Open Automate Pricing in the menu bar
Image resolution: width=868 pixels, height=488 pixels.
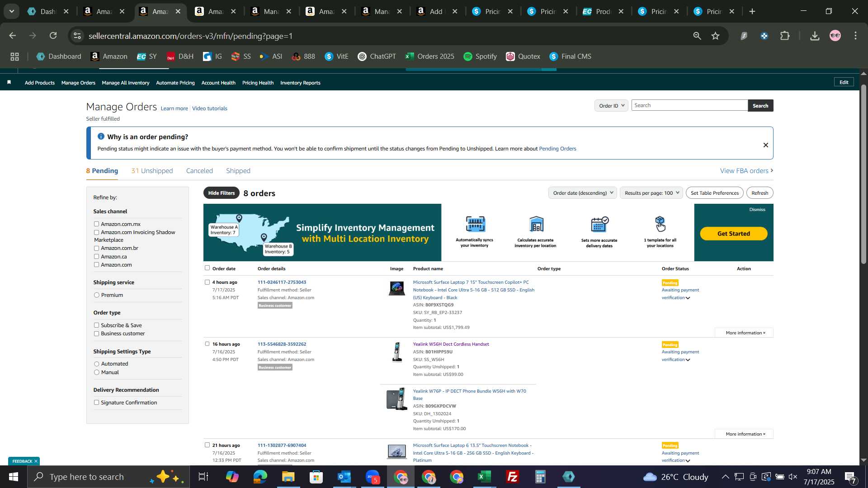tap(175, 83)
